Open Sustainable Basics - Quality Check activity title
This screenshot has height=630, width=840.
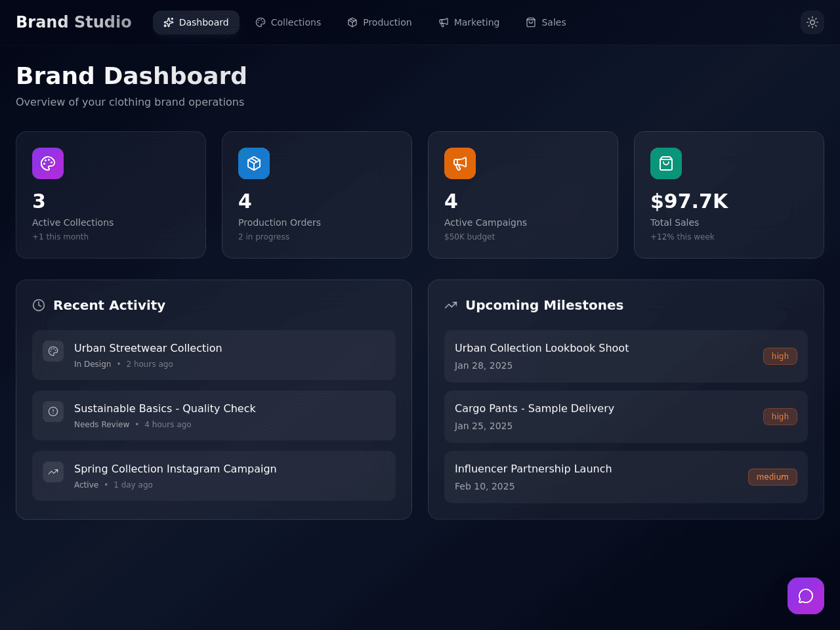click(165, 409)
